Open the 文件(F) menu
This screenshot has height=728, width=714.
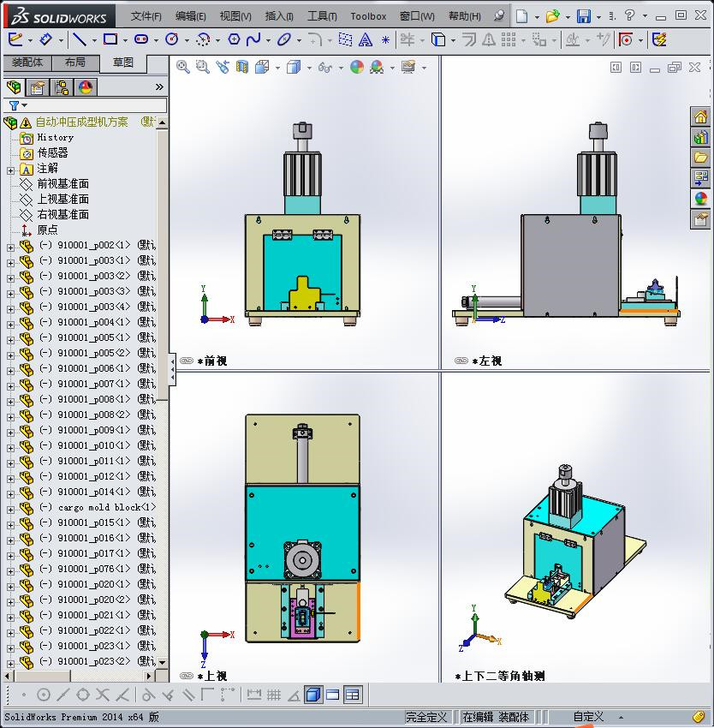click(x=146, y=16)
